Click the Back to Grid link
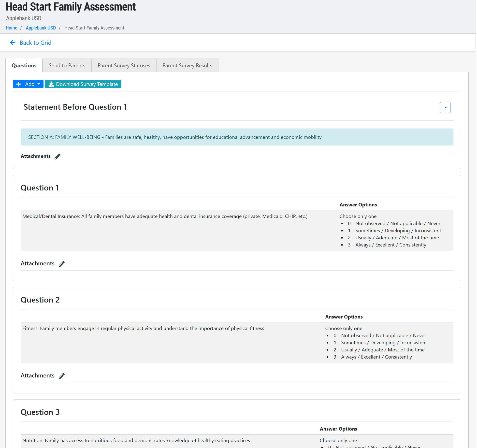The image size is (477, 448). (x=35, y=43)
